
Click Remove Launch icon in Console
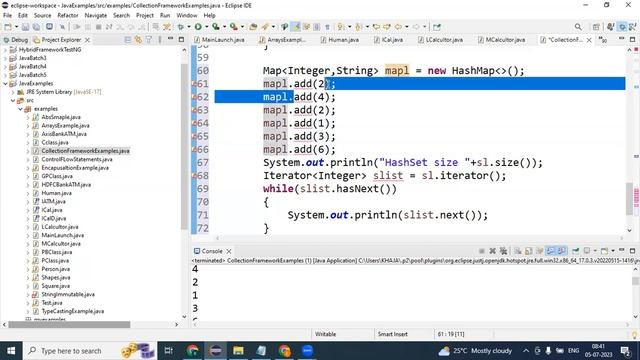pyautogui.click(x=493, y=251)
